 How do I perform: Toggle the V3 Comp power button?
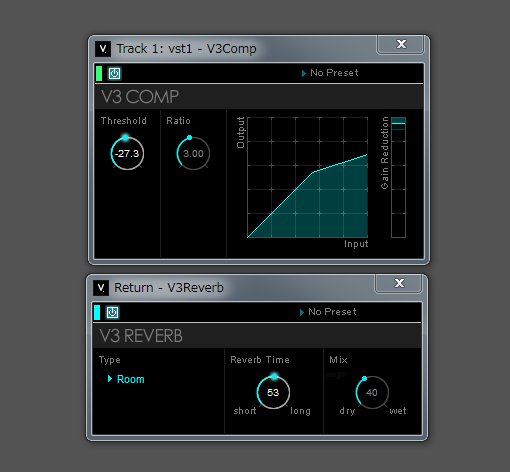tap(114, 73)
